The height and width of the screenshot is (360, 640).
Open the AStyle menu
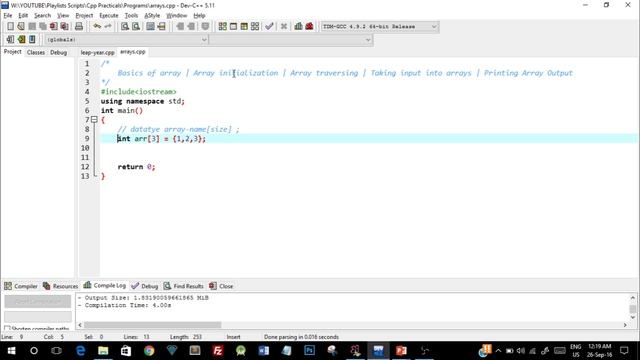click(152, 16)
